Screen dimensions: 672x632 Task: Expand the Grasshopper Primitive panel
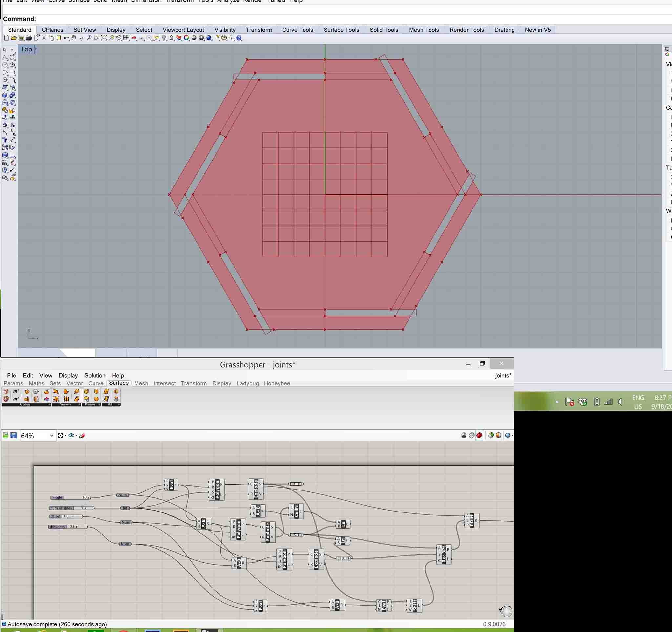click(x=99, y=405)
